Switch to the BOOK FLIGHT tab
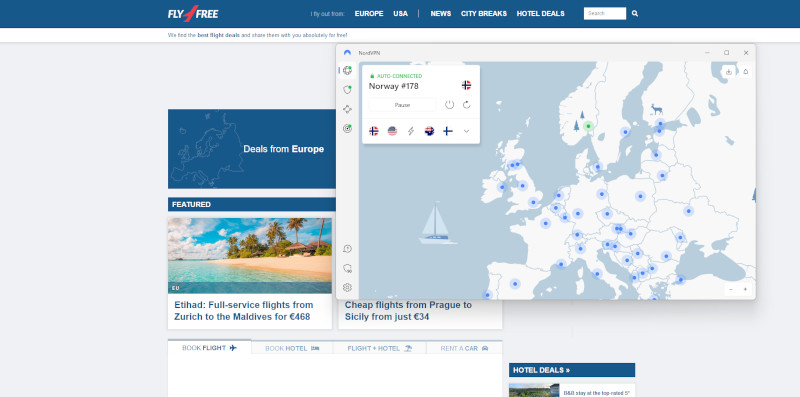 (210, 348)
